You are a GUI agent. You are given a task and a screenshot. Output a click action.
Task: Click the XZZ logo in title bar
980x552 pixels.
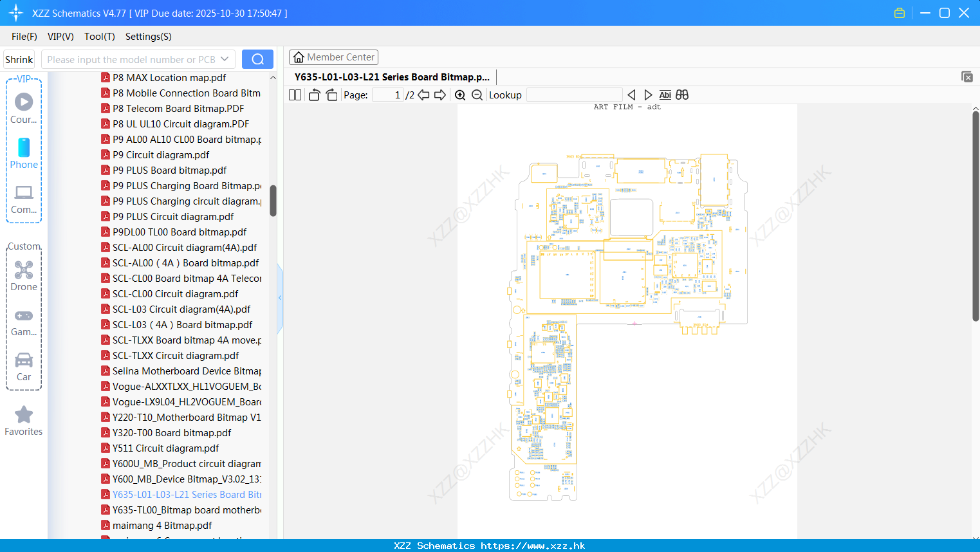click(16, 13)
